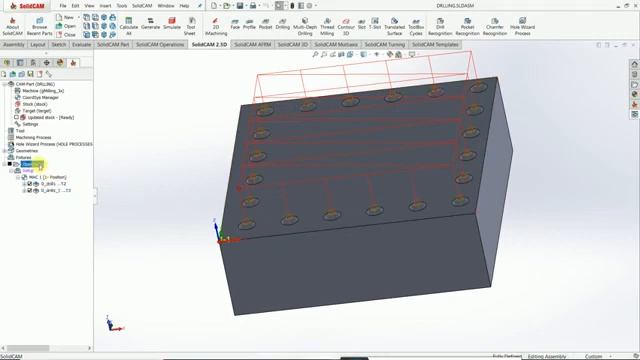Click the Save icon in the quick access toolbar
Image resolution: width=640 pixels, height=360 pixels.
[240, 6]
